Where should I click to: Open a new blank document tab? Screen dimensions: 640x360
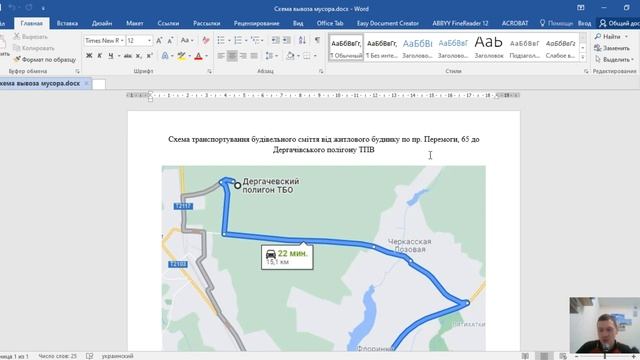point(99,84)
